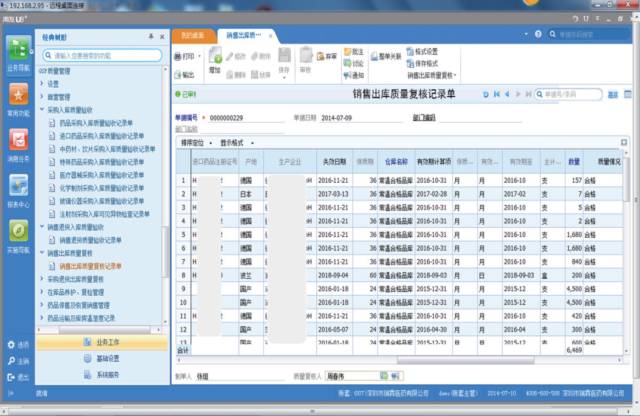Click the 数量 column header
The width and height of the screenshot is (640, 416).
click(x=574, y=162)
